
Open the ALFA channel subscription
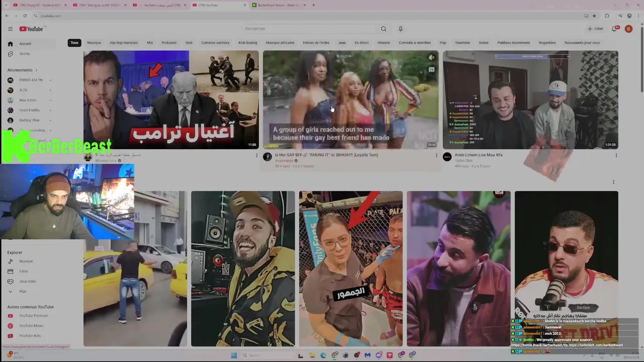pyautogui.click(x=30, y=90)
